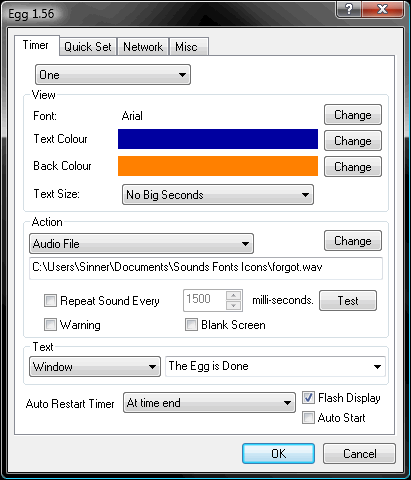This screenshot has width=411, height=480.
Task: Increase the repeat milliseconds spinner up arrow
Action: pos(233,295)
